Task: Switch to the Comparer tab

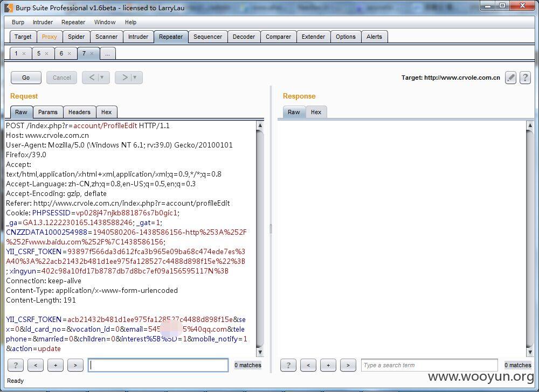Action: [x=279, y=37]
